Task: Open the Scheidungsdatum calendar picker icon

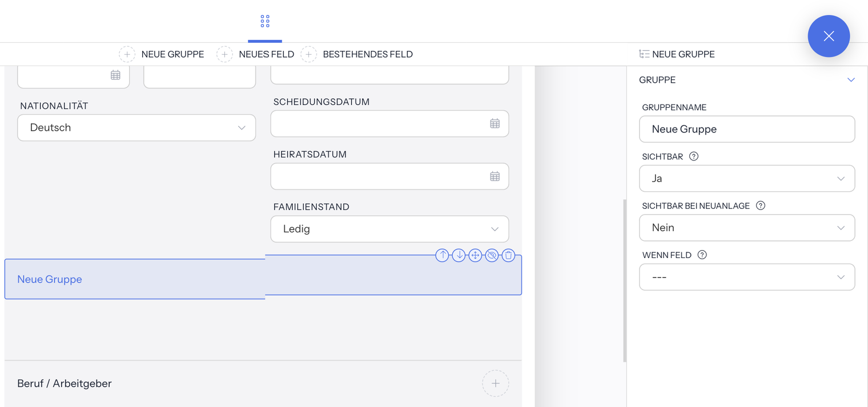Action: pos(495,124)
